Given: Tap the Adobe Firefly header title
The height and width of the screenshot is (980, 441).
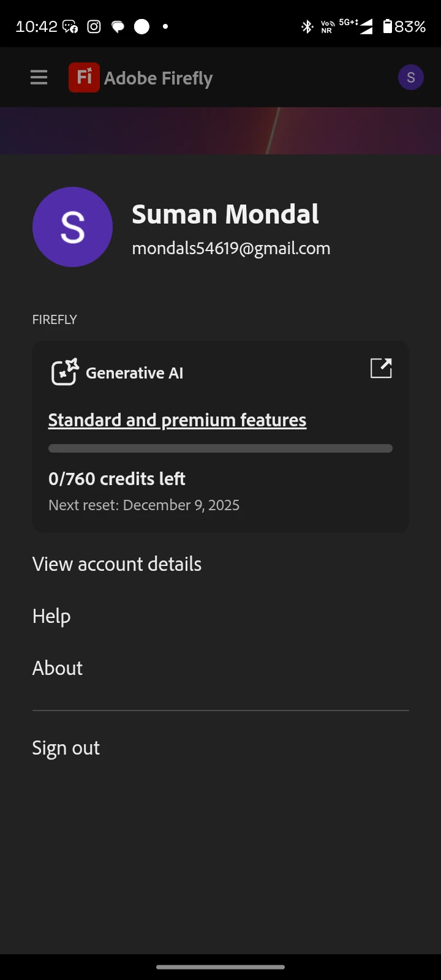Looking at the screenshot, I should pyautogui.click(x=159, y=78).
